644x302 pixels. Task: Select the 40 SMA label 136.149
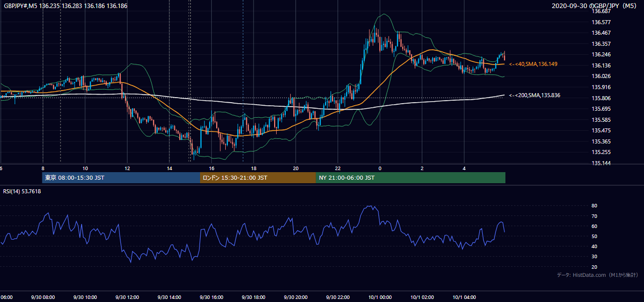(x=533, y=64)
